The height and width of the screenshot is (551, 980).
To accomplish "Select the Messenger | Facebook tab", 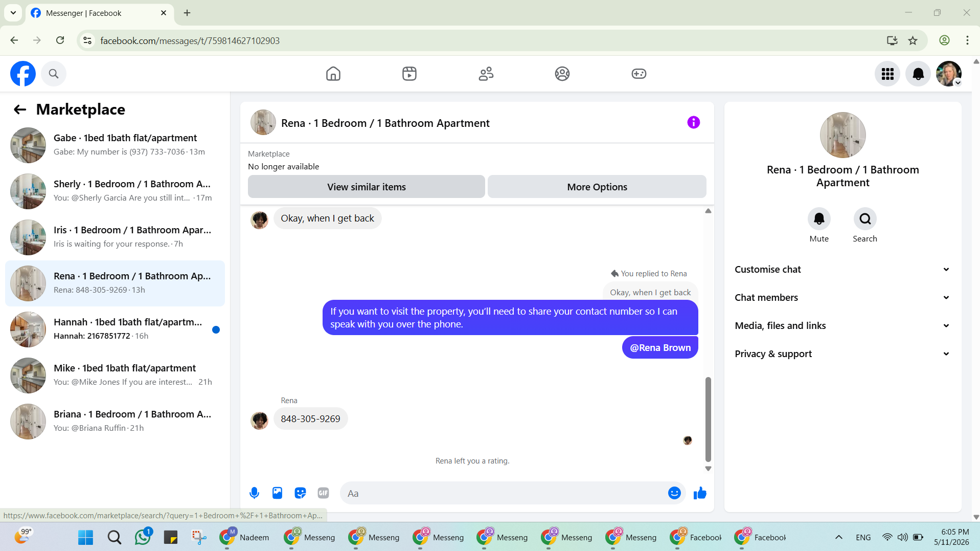I will tap(100, 13).
